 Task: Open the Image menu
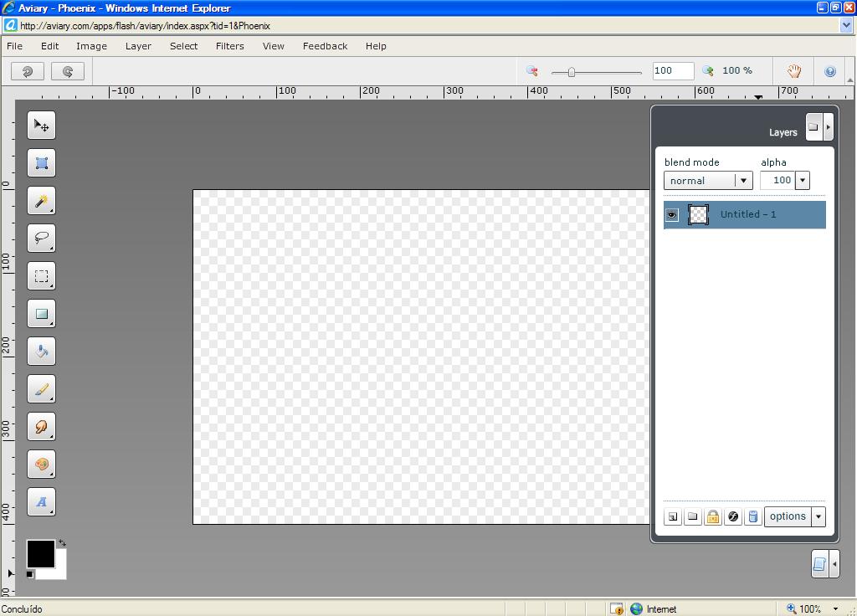pos(92,47)
